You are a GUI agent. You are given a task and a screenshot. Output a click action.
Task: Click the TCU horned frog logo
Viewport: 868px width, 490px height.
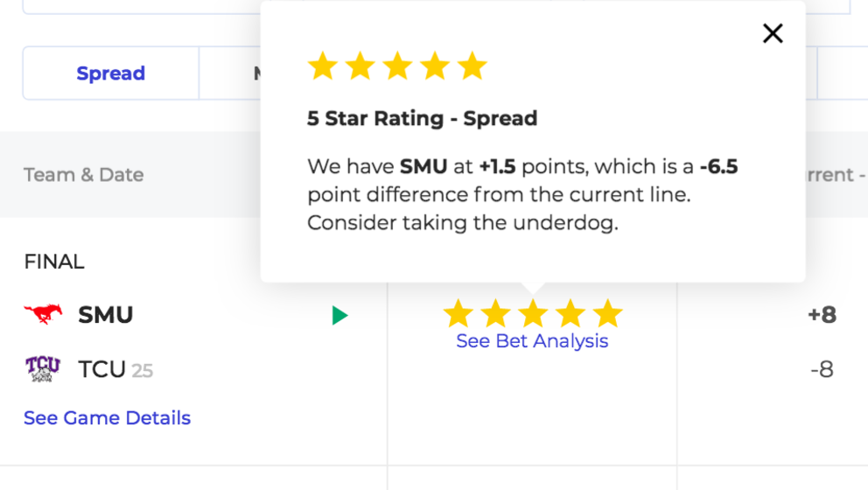point(43,368)
